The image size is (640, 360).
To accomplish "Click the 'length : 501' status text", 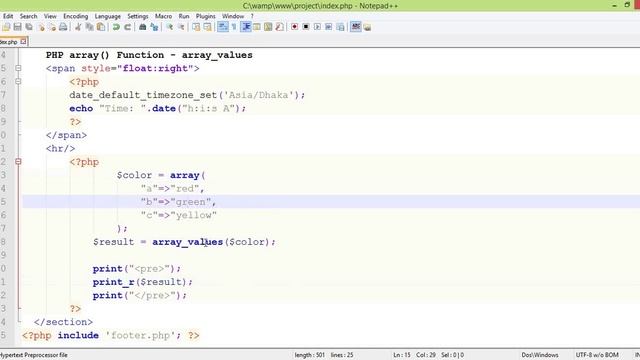I will point(309,355).
